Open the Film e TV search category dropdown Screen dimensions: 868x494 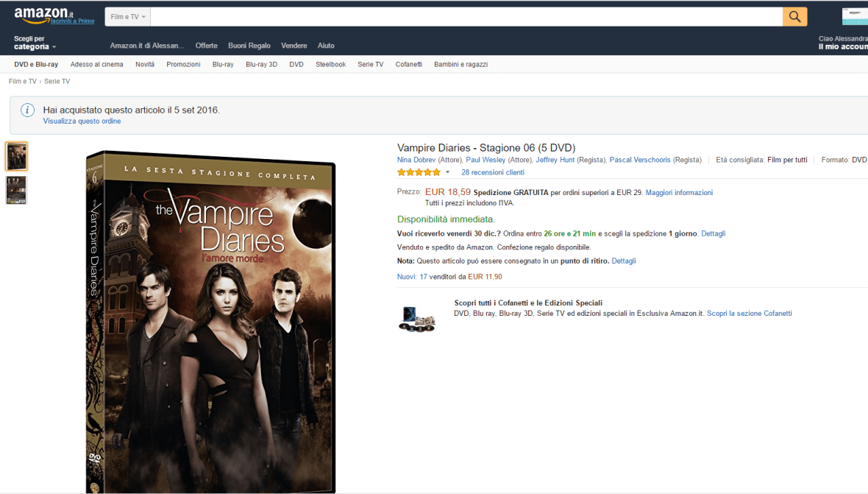[x=128, y=16]
